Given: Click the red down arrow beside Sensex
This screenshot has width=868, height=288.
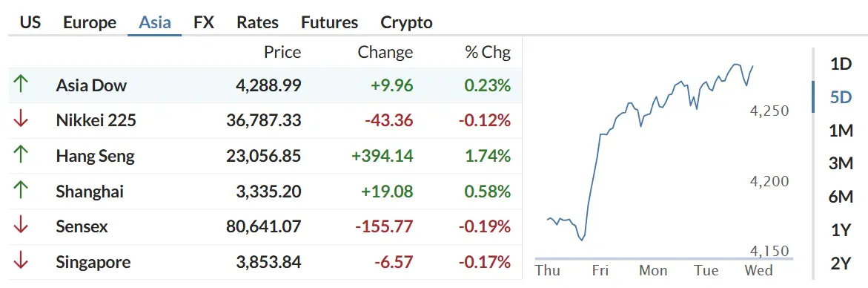Looking at the screenshot, I should 21,226.
